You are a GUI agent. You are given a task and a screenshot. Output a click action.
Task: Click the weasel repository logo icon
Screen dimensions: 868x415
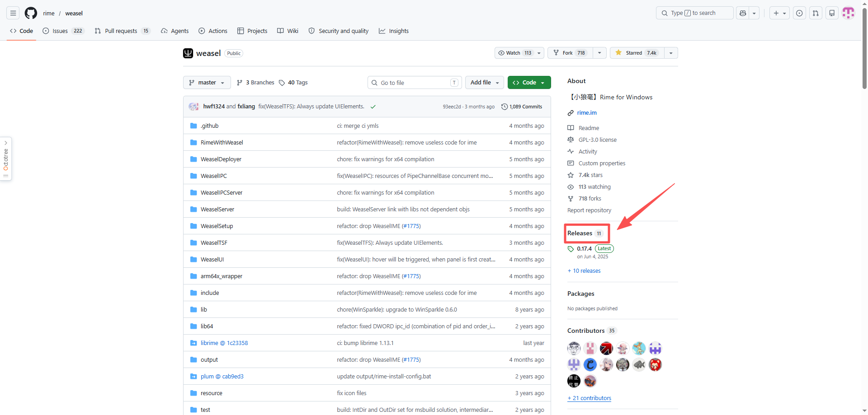tap(188, 53)
